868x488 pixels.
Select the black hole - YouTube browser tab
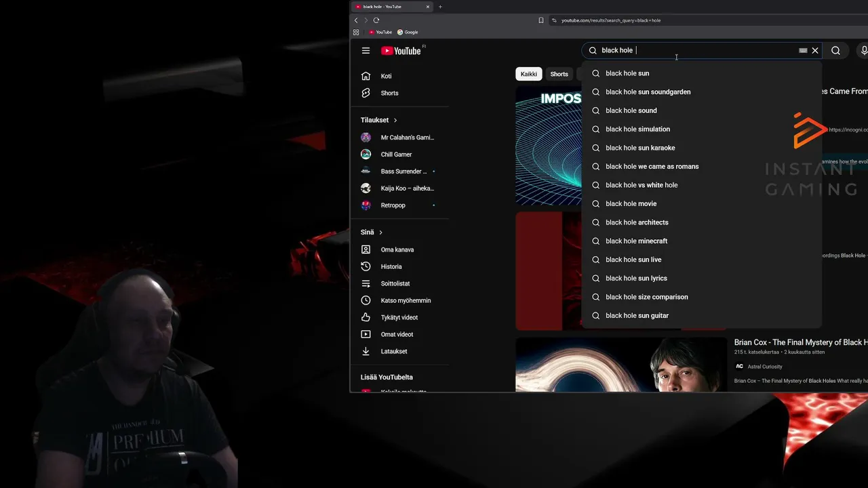393,7
